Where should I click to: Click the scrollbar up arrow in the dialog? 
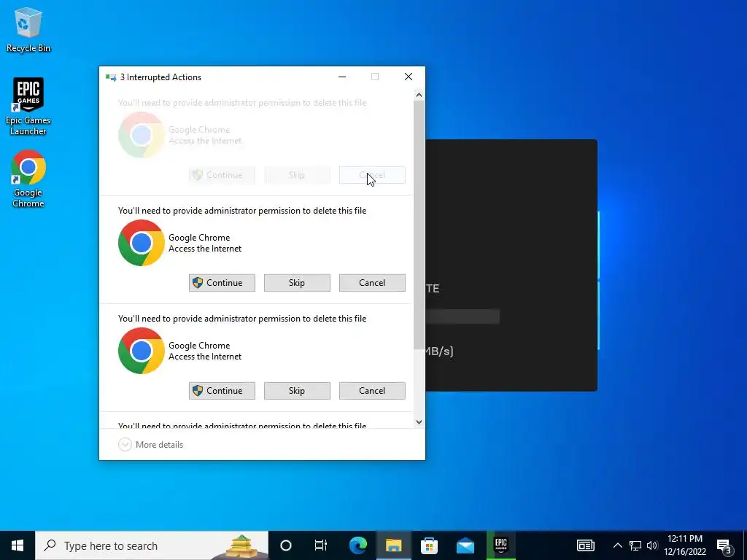419,95
